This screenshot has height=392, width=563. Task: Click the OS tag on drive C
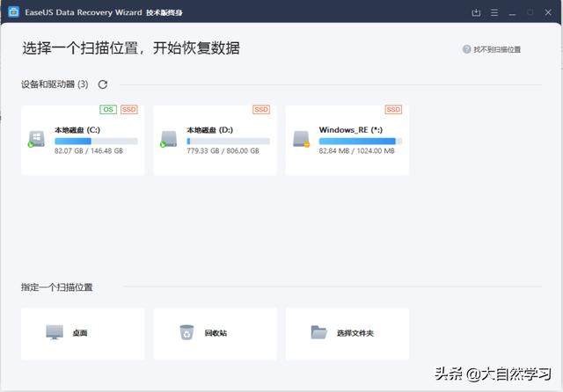click(x=108, y=109)
